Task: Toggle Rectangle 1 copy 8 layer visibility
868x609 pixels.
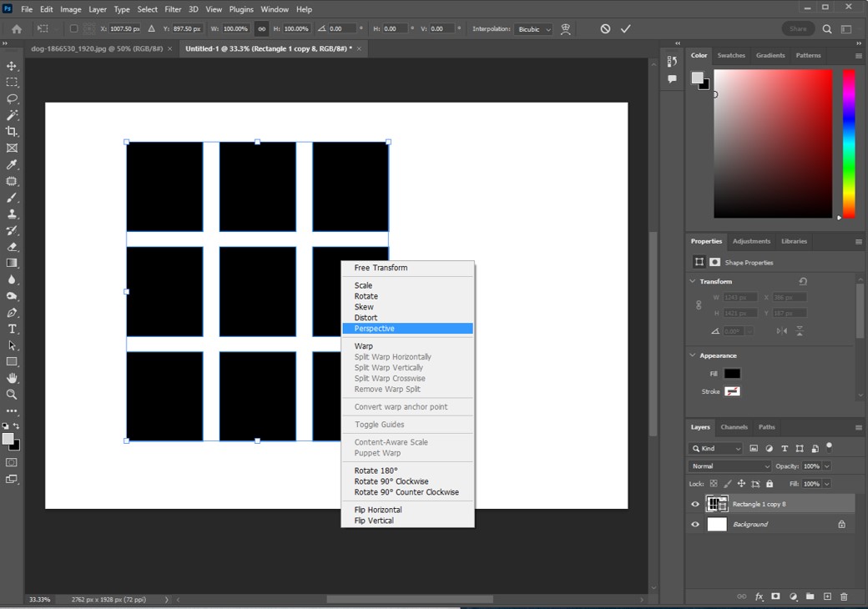Action: pos(695,504)
